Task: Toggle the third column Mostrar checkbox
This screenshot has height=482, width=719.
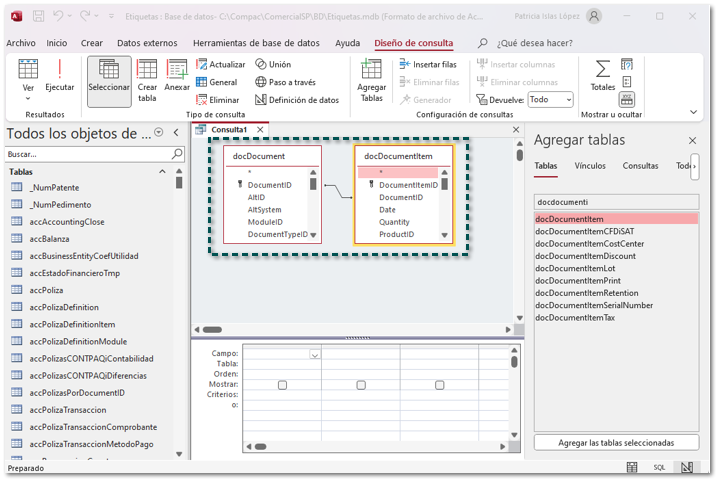Action: pyautogui.click(x=439, y=385)
